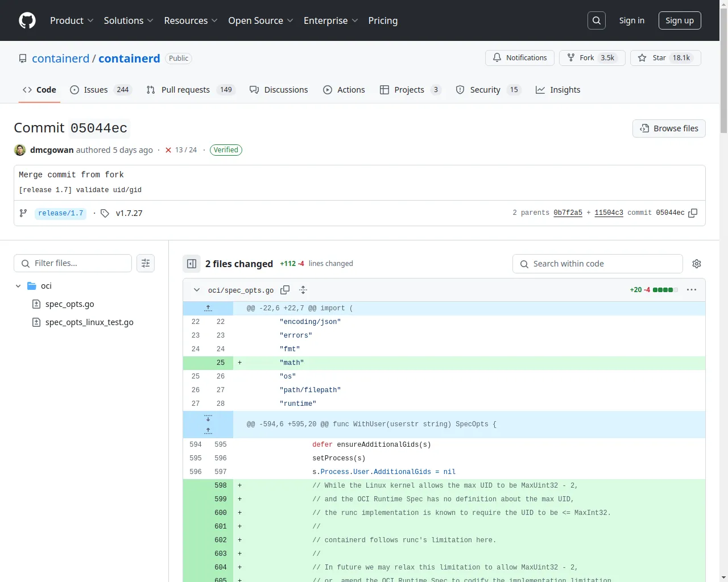Open v1.7.27 tag link

tap(129, 213)
